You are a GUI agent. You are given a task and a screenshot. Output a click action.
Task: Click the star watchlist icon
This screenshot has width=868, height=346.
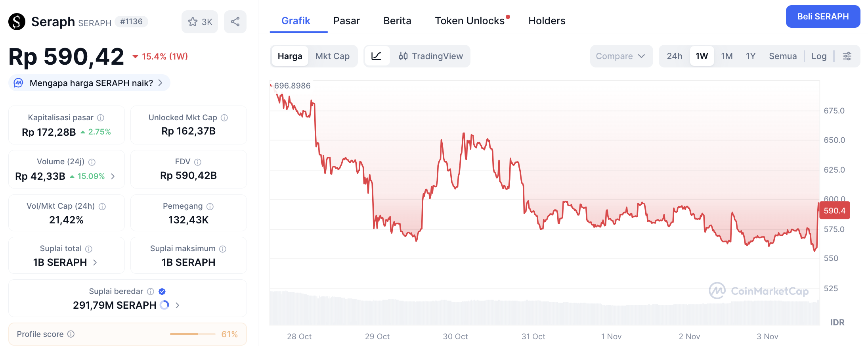click(x=193, y=22)
